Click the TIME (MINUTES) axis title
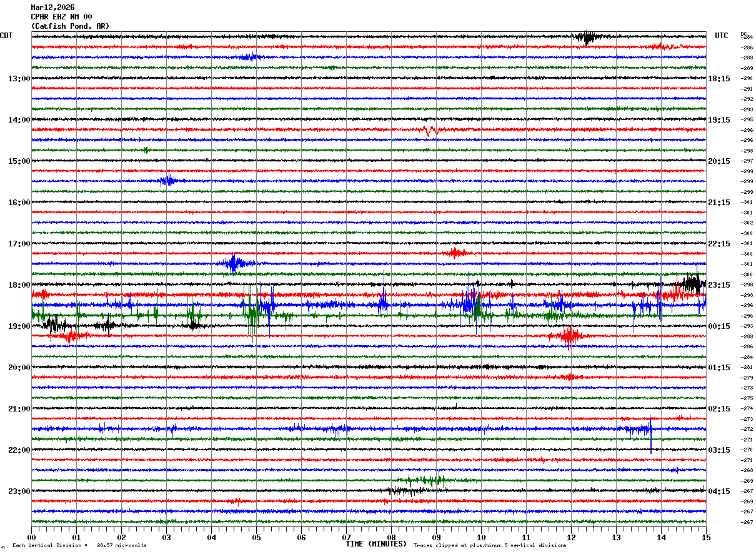The height and width of the screenshot is (554, 756). tap(376, 544)
